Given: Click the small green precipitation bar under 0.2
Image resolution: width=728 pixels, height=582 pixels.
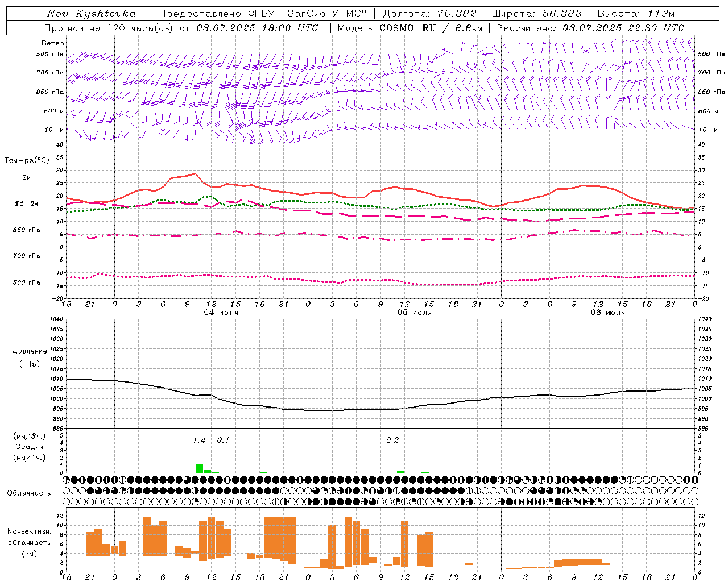Looking at the screenshot, I should 401,472.
